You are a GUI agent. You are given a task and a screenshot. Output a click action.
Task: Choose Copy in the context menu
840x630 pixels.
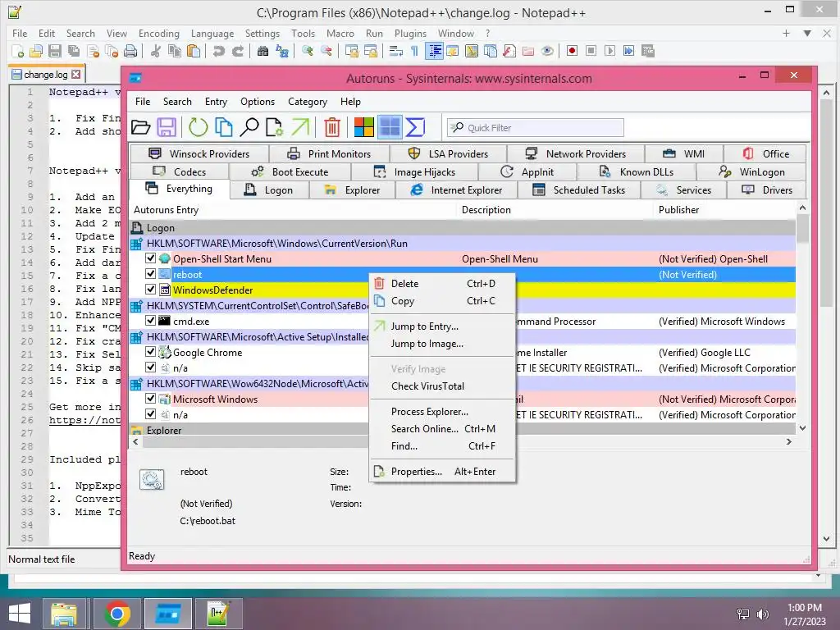(442, 301)
